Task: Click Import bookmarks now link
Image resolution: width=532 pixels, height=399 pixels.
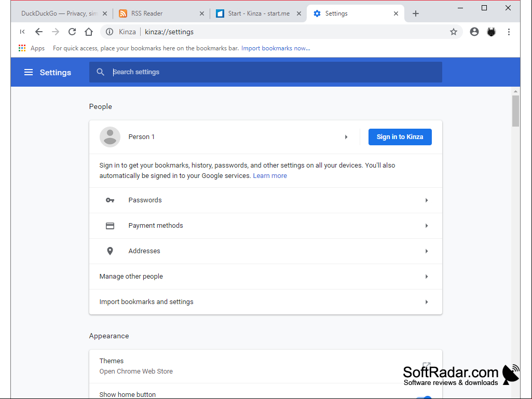Action: pyautogui.click(x=276, y=48)
